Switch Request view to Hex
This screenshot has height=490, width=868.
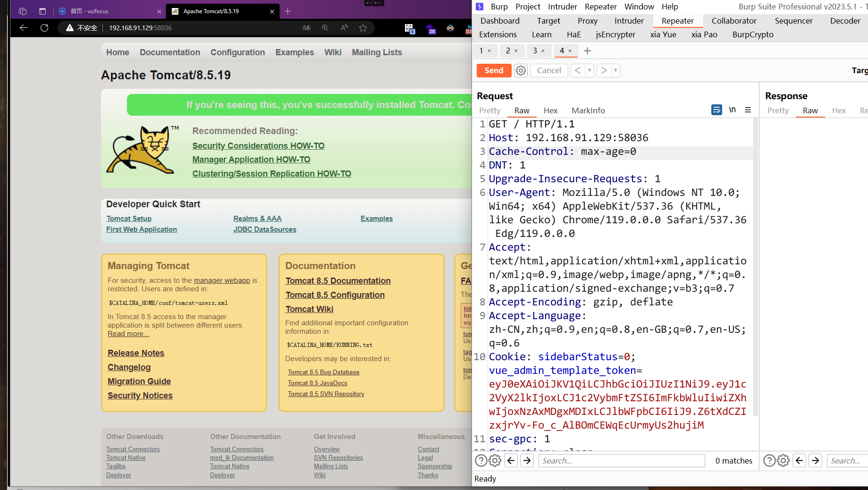click(550, 110)
